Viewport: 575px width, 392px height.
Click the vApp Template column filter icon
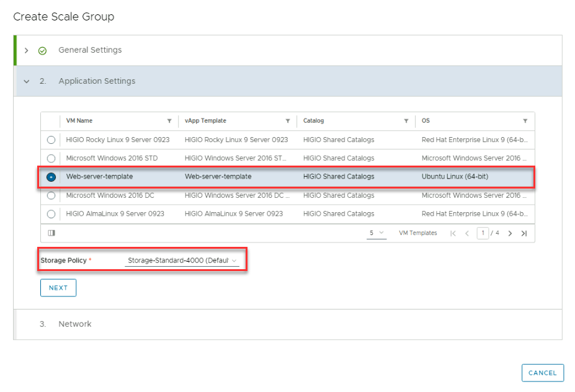click(288, 121)
